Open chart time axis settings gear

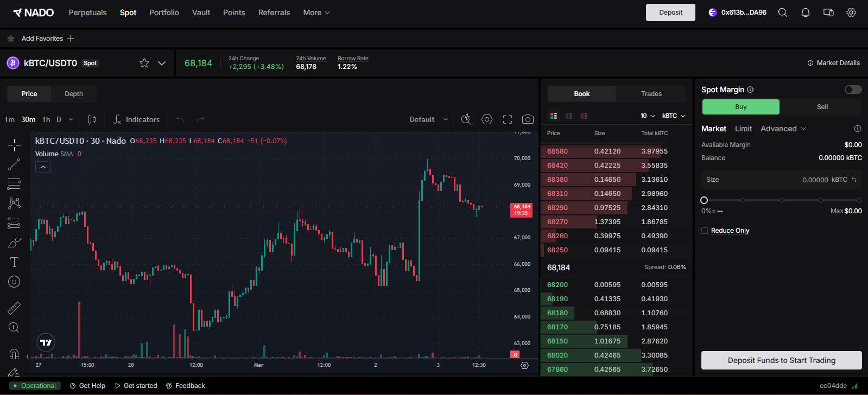pos(524,366)
